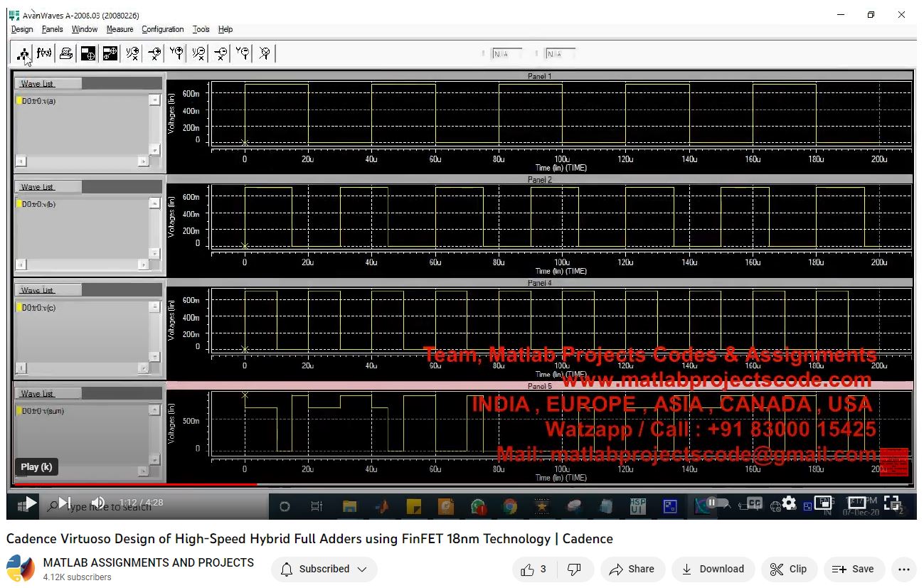This screenshot has height=588, width=924.
Task: Open the Configuration menu
Action: point(162,29)
